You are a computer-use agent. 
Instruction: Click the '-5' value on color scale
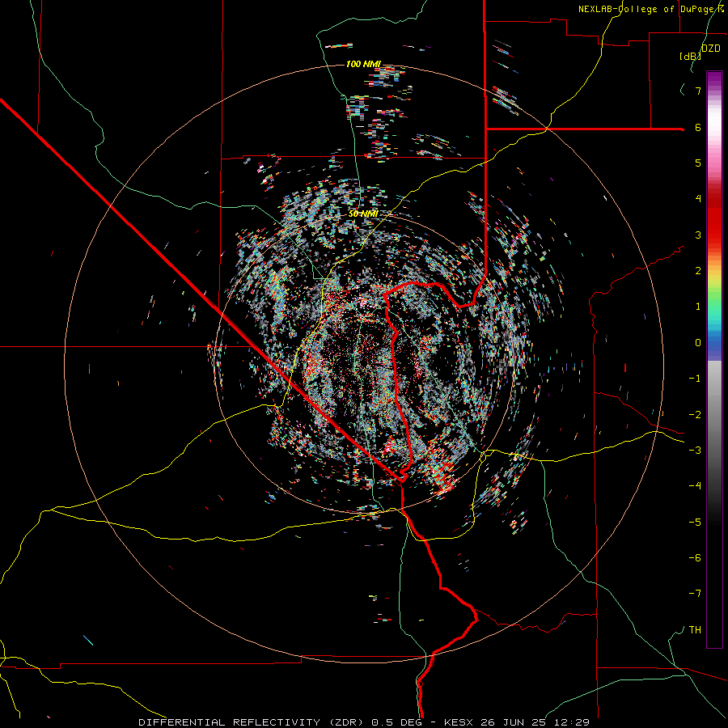pyautogui.click(x=695, y=523)
